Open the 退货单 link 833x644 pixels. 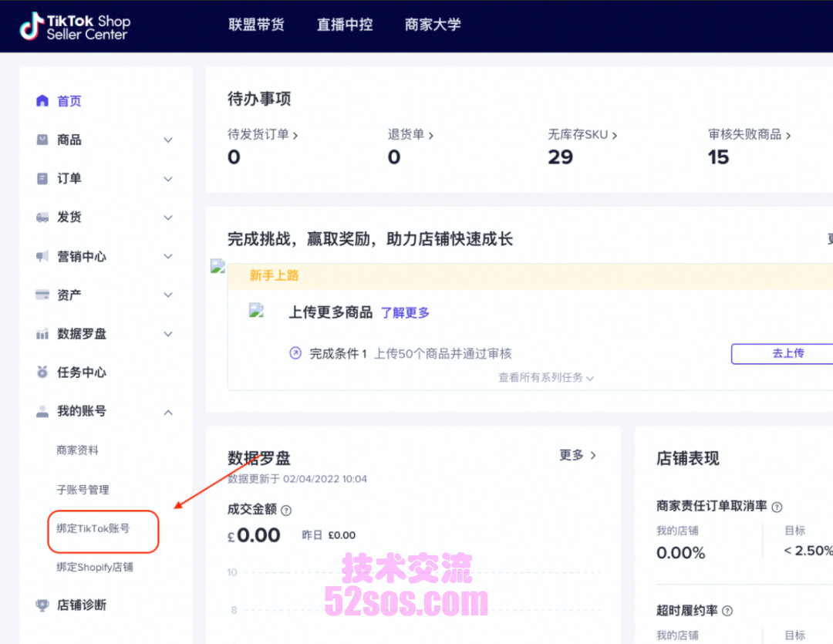pyautogui.click(x=410, y=135)
